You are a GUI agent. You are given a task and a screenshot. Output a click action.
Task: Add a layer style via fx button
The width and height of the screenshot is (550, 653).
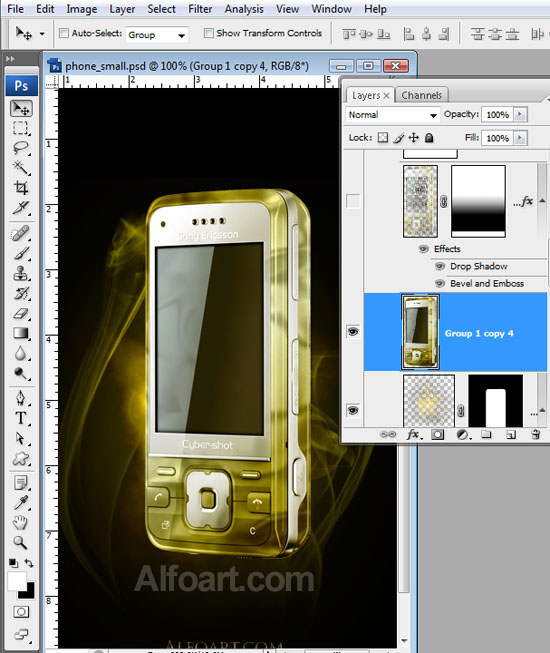click(x=414, y=434)
